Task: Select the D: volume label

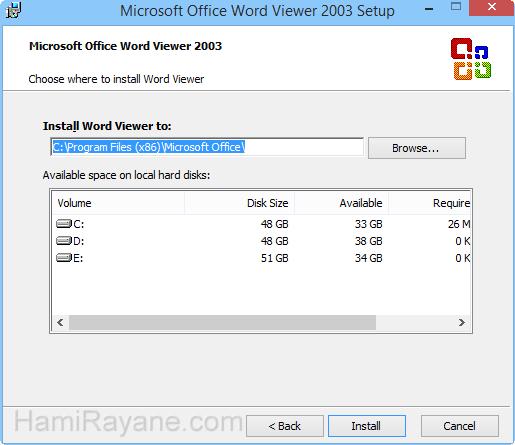Action: click(x=79, y=241)
